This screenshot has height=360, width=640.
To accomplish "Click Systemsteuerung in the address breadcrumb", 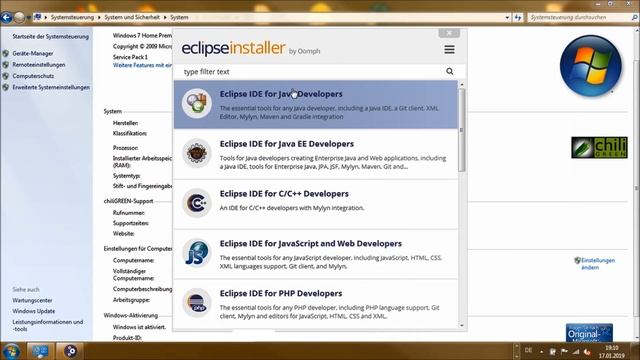I will [72, 18].
